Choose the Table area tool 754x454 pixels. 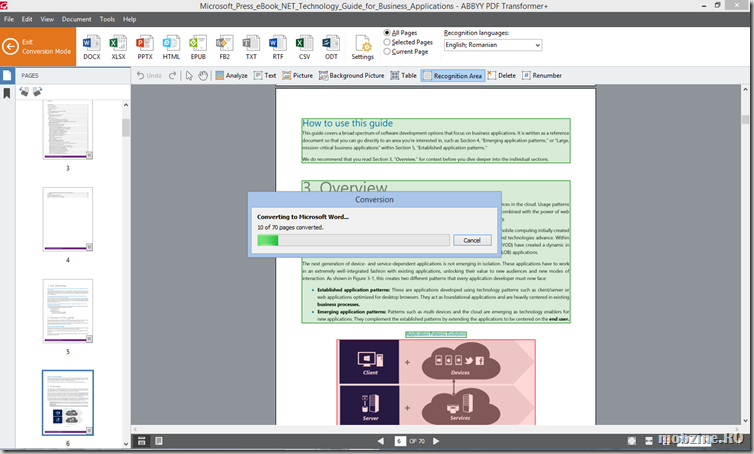tap(403, 76)
